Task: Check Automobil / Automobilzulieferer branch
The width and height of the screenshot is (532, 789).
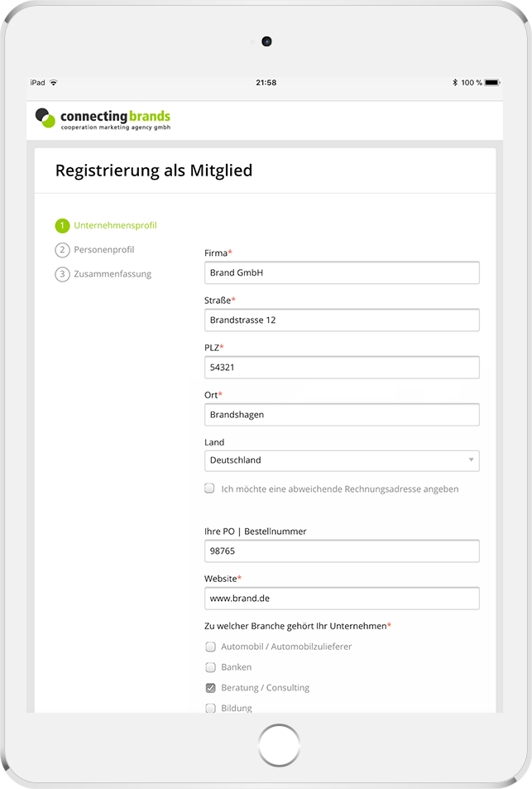Action: click(x=210, y=647)
